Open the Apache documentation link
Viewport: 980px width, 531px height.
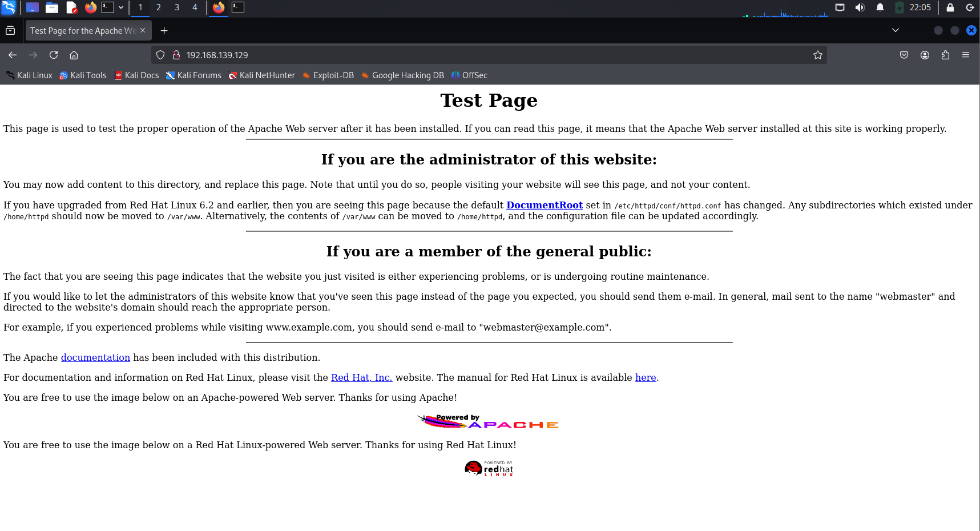(x=95, y=357)
